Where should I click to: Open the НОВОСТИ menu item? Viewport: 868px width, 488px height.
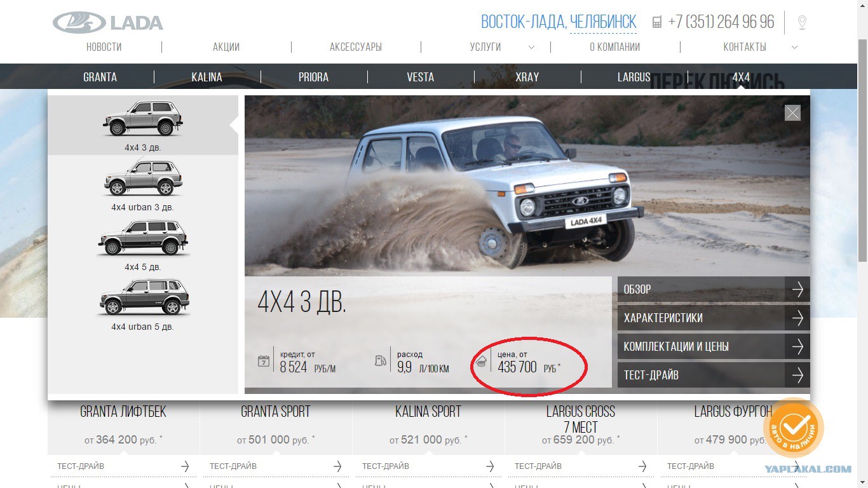104,47
